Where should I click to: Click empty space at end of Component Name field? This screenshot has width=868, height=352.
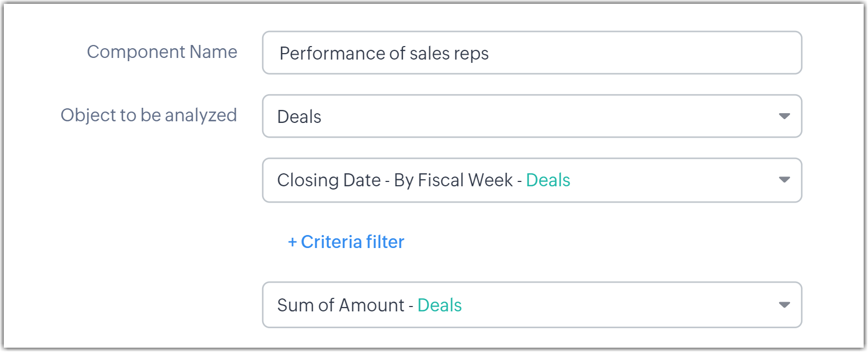point(704,53)
